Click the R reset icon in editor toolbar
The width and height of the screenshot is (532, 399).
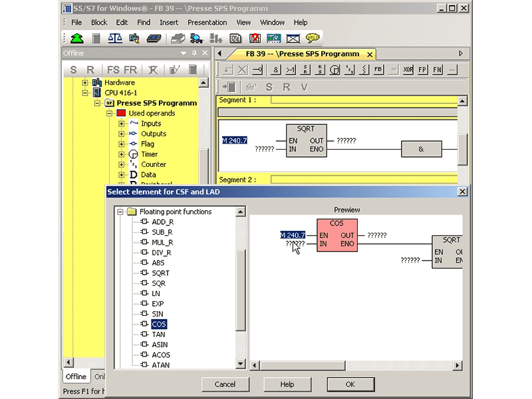[x=287, y=88]
